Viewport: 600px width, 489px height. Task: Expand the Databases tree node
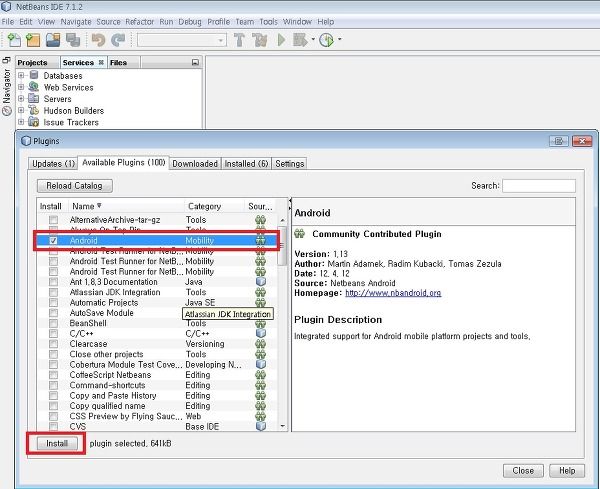click(x=21, y=75)
